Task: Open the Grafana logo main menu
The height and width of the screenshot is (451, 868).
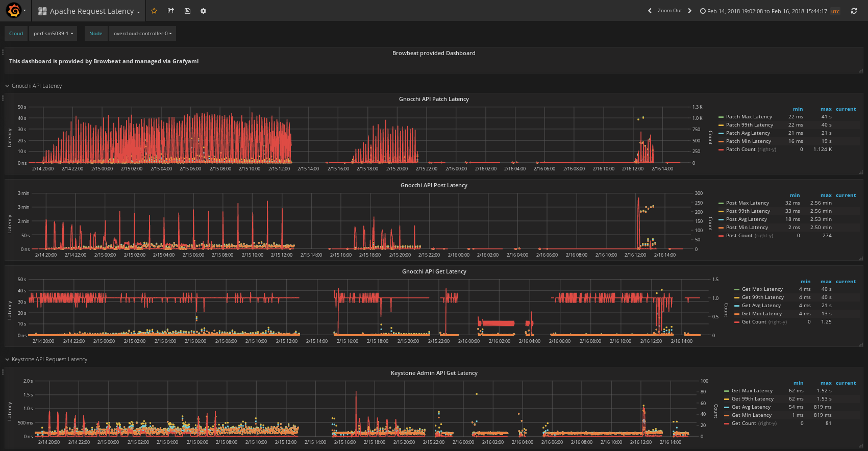Action: [x=14, y=11]
